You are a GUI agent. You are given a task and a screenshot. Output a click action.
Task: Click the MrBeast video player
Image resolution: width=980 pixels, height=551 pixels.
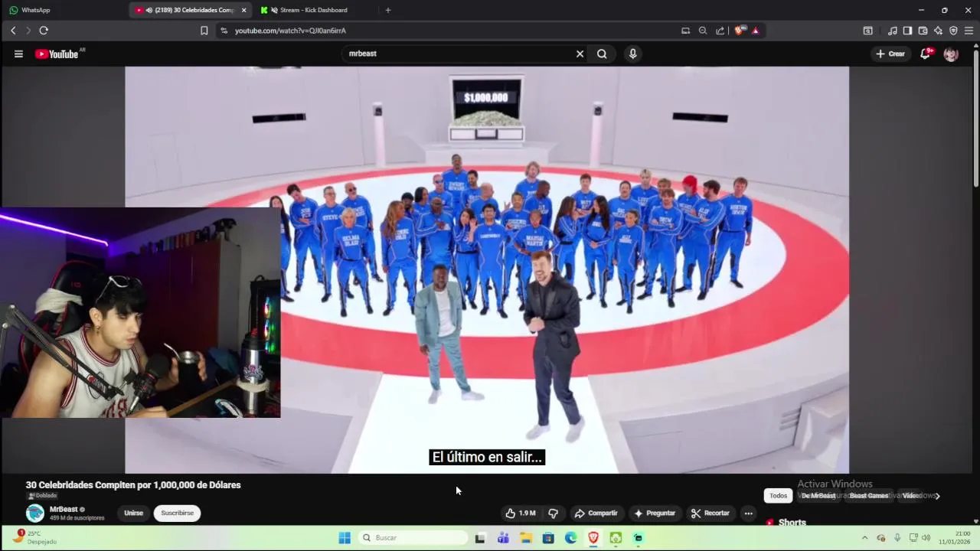(x=487, y=269)
